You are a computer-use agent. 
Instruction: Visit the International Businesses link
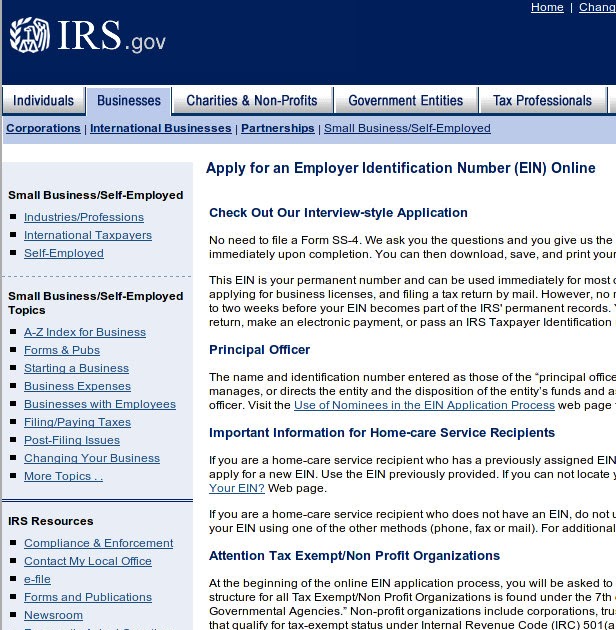click(x=161, y=128)
